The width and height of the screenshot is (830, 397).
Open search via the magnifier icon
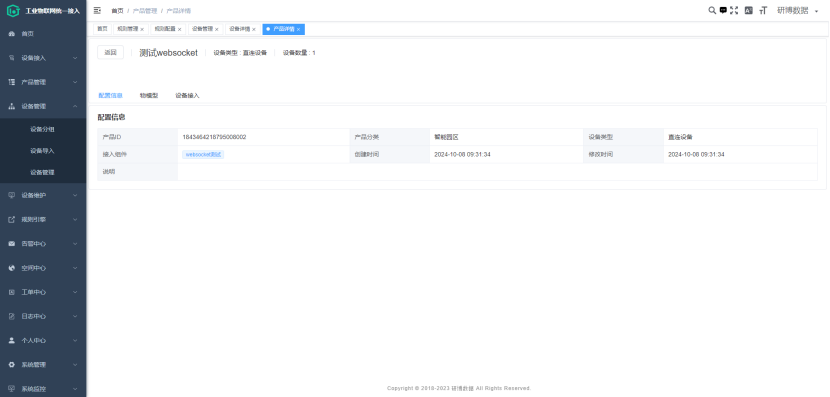(712, 10)
